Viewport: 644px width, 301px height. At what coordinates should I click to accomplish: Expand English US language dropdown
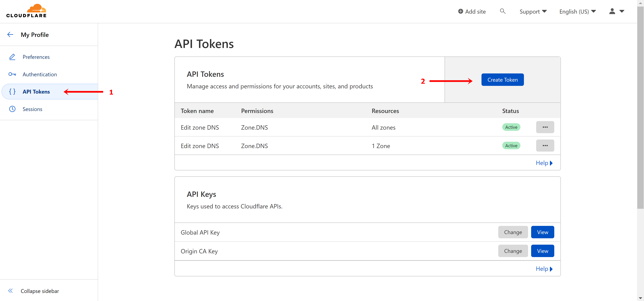(577, 11)
